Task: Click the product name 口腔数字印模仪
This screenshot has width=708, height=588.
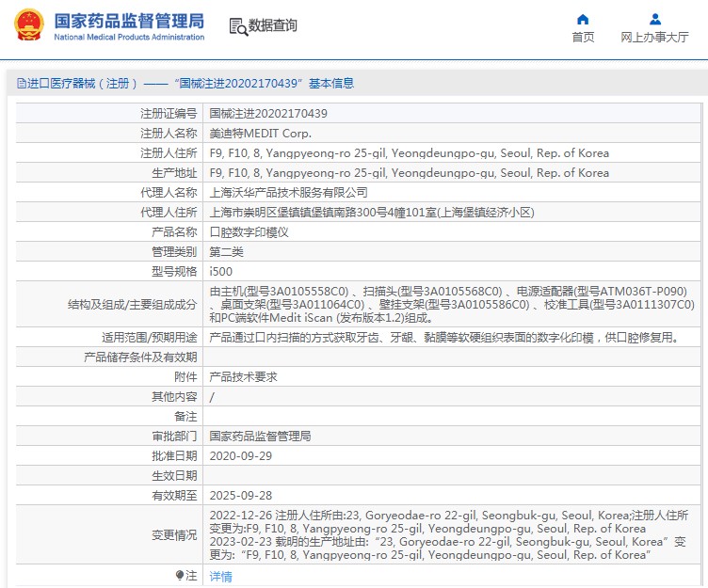Action: click(249, 232)
